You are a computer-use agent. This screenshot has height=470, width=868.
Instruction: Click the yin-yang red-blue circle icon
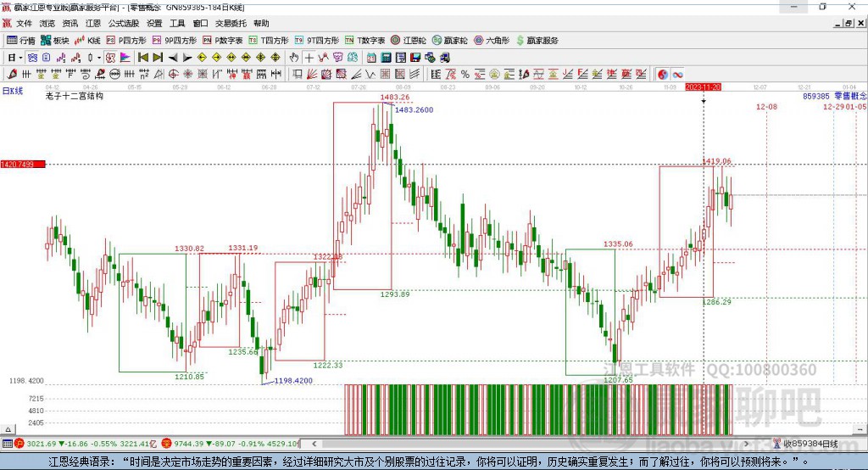click(663, 75)
